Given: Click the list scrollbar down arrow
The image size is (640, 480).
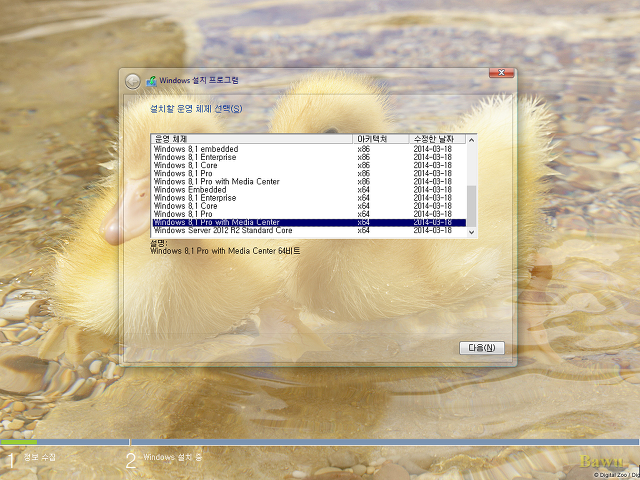Looking at the screenshot, I should click(x=471, y=232).
